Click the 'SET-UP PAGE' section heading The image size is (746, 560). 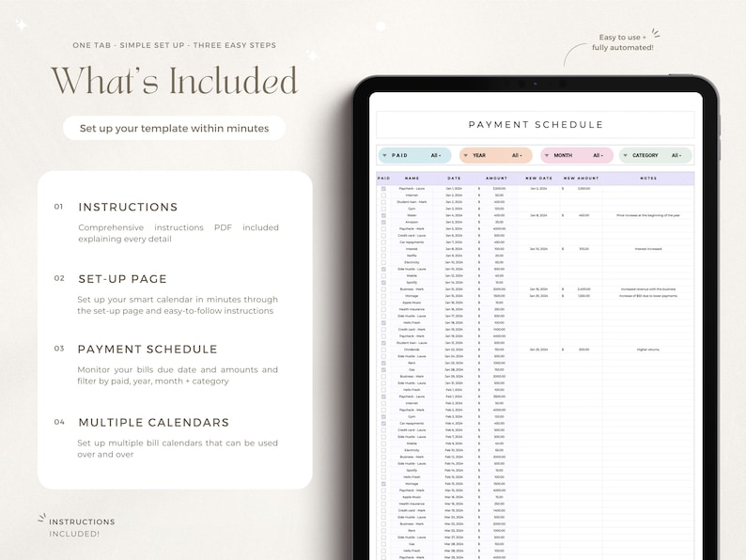click(x=123, y=279)
